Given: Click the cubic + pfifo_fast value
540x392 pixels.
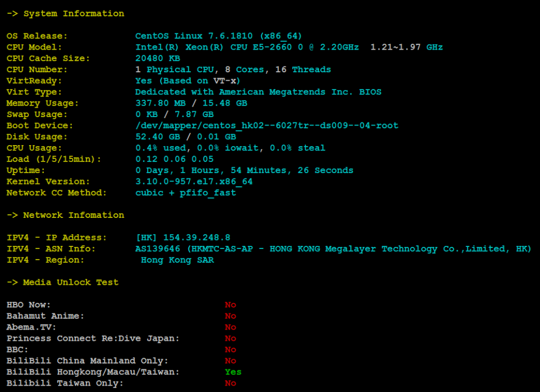Looking at the screenshot, I should coord(186,193).
